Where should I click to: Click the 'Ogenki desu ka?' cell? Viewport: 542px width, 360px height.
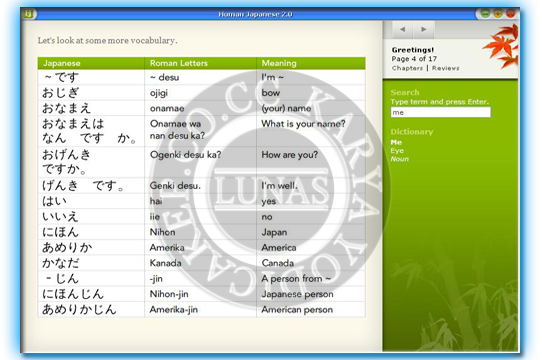[200, 162]
